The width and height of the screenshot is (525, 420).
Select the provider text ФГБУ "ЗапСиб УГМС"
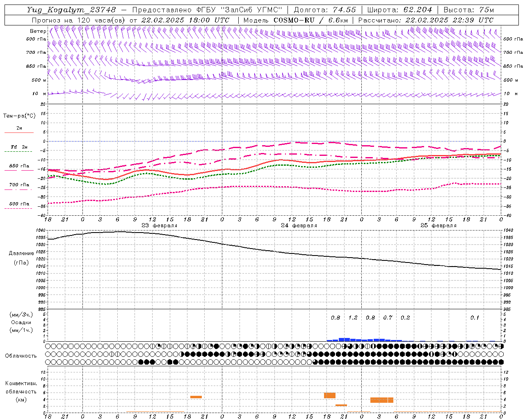[239, 10]
